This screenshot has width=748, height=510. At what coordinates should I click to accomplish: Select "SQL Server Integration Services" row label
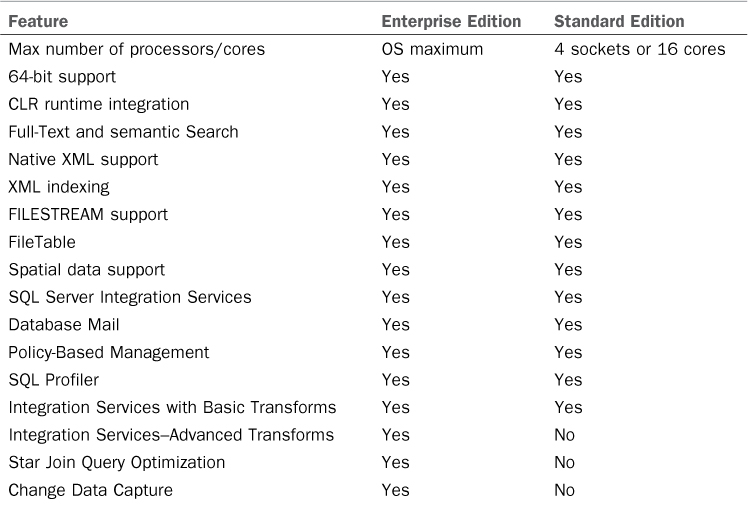(x=130, y=297)
